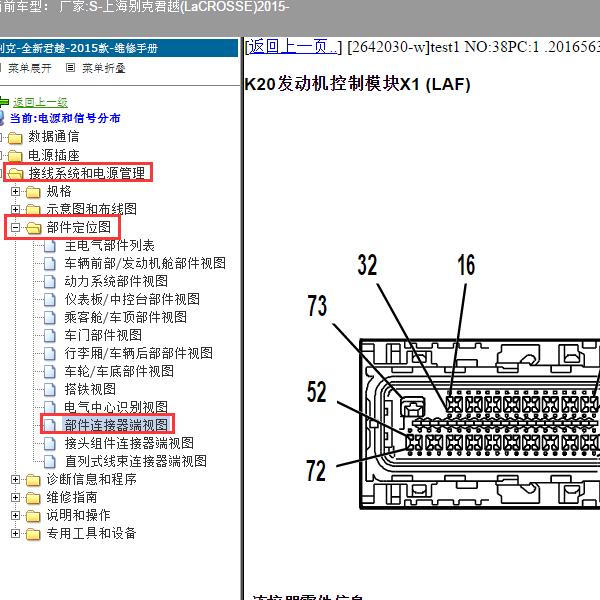Click the folder icon beside 部件定位图
Image resolution: width=600 pixels, height=600 pixels.
point(33,228)
